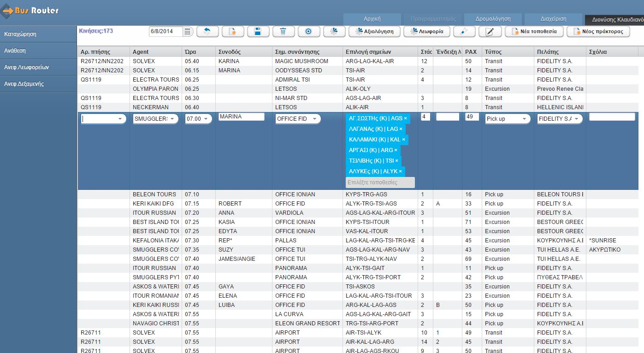Click the trash delete button

284,31
